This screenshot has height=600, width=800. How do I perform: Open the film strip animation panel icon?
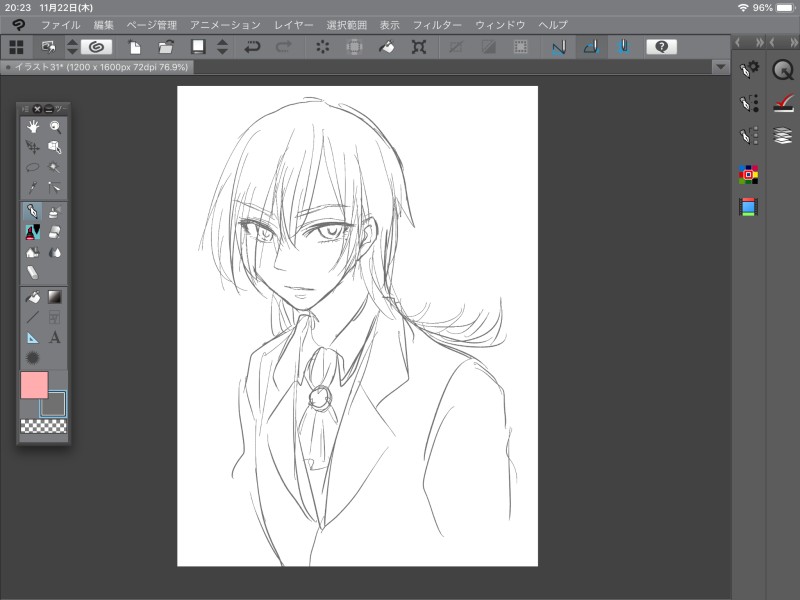pyautogui.click(x=748, y=207)
